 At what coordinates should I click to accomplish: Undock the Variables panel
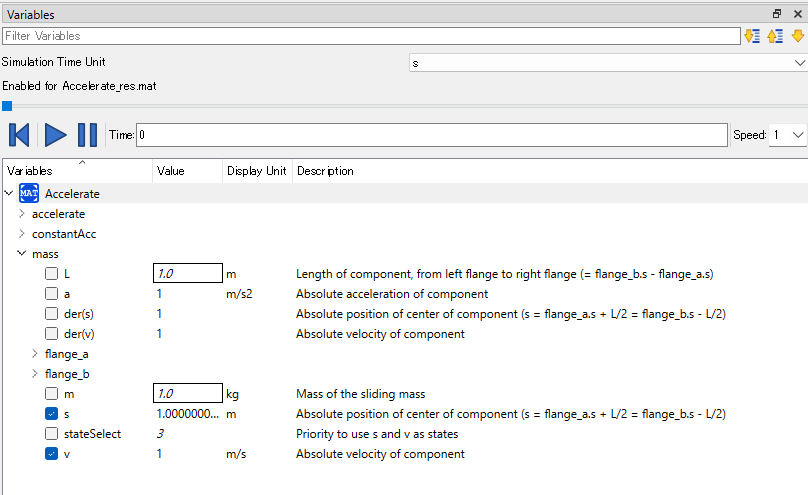777,14
